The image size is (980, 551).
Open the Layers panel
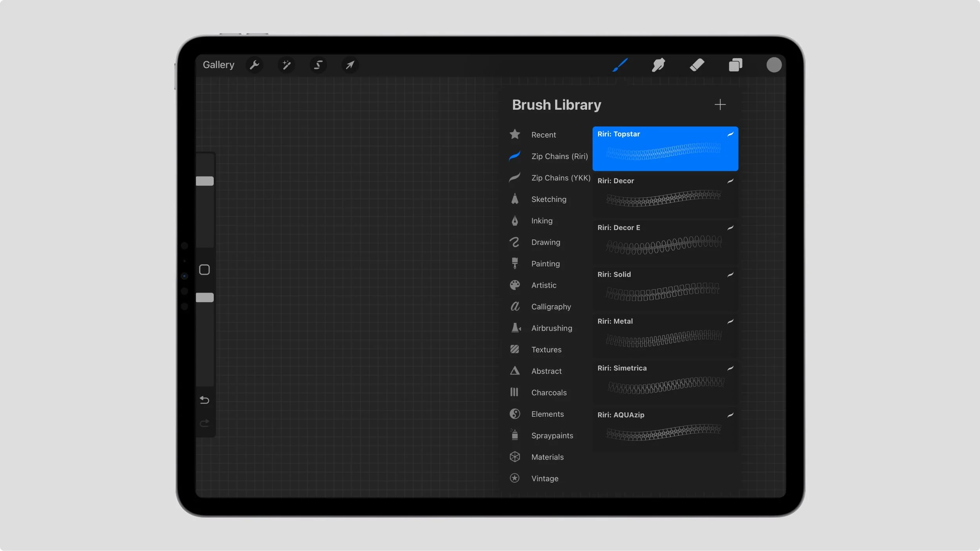coord(735,65)
